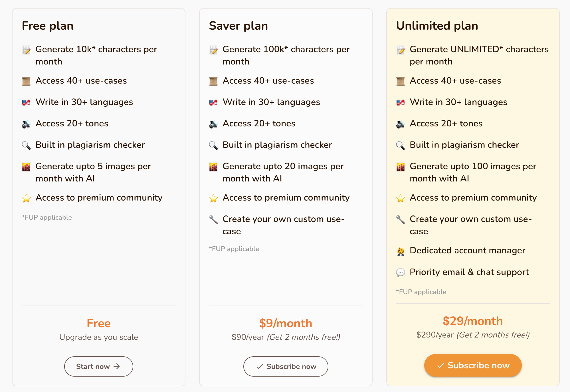
Task: Click the scroll icon in Saver plan
Action: (213, 81)
